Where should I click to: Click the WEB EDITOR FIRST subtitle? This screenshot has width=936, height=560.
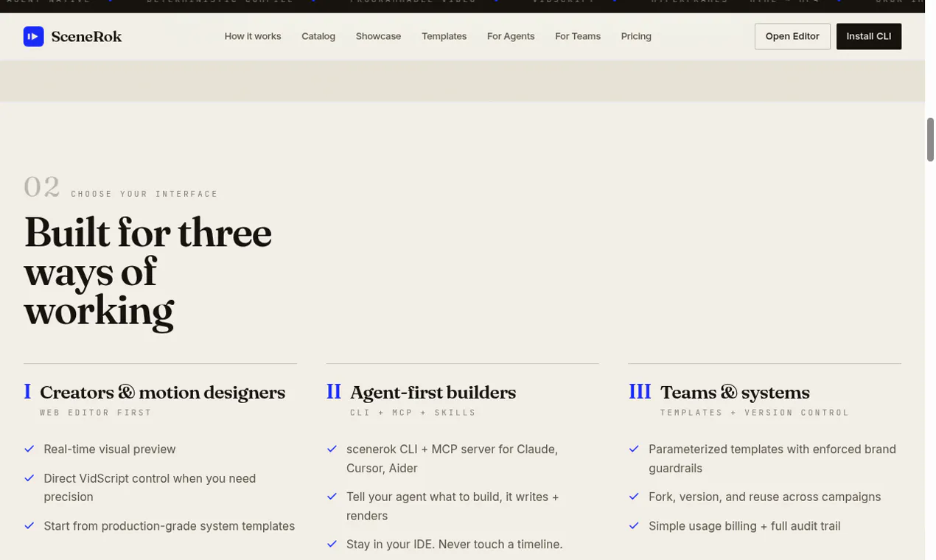click(x=96, y=413)
